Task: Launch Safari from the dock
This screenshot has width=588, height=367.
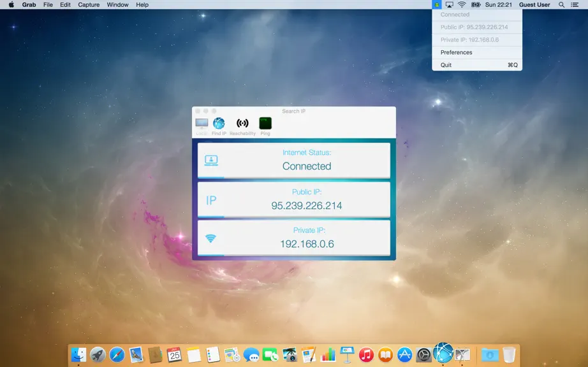Action: 117,354
